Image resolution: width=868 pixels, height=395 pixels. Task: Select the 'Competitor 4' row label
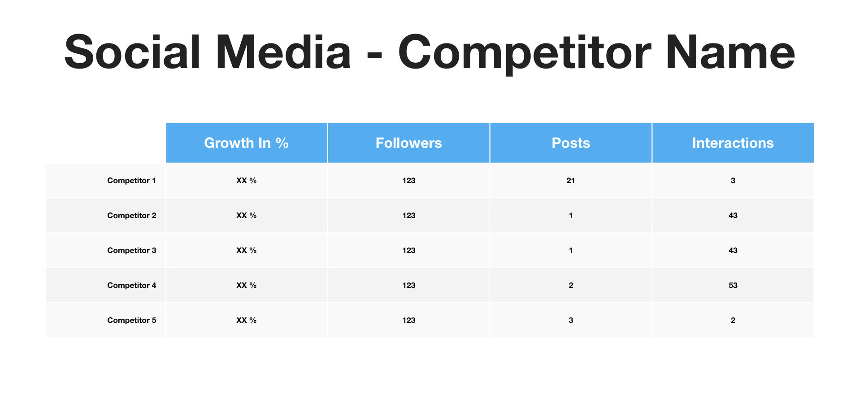[132, 285]
